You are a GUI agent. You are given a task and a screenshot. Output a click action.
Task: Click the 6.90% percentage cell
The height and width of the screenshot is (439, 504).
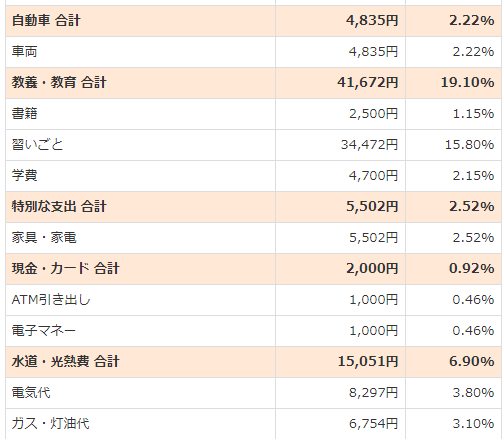point(454,362)
